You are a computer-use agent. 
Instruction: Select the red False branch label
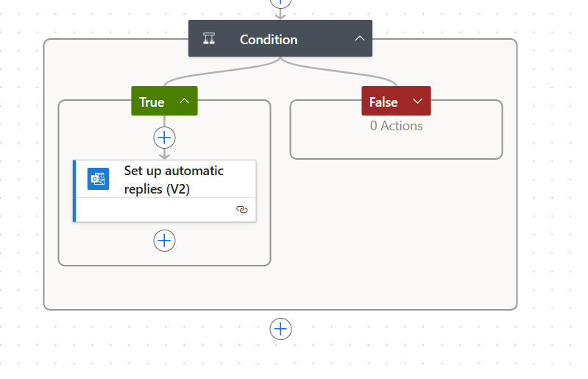click(x=383, y=102)
